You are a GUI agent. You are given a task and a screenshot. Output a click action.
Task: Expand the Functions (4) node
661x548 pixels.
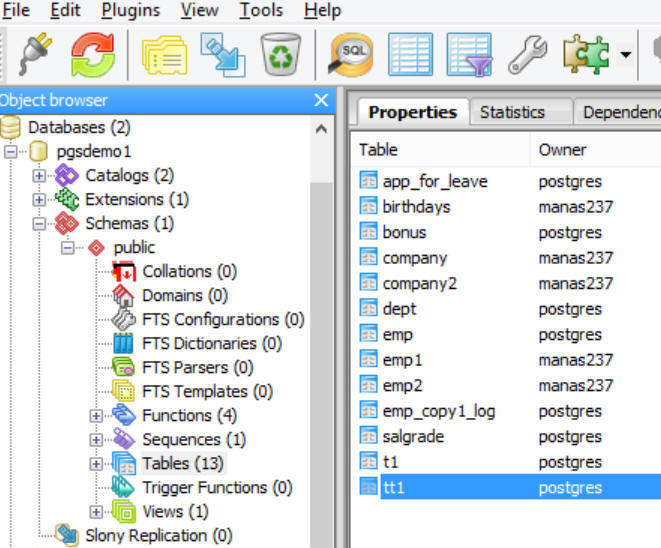tap(96, 416)
